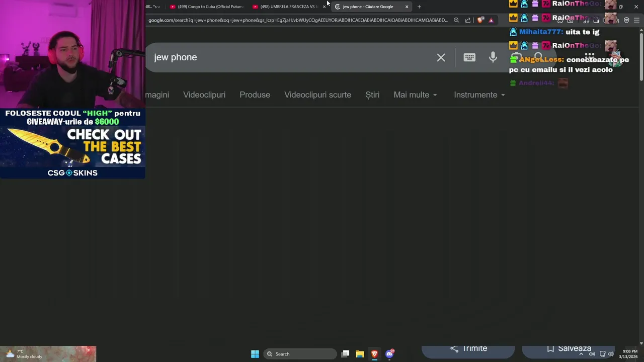Open the Videoclipuri results tab

204,95
